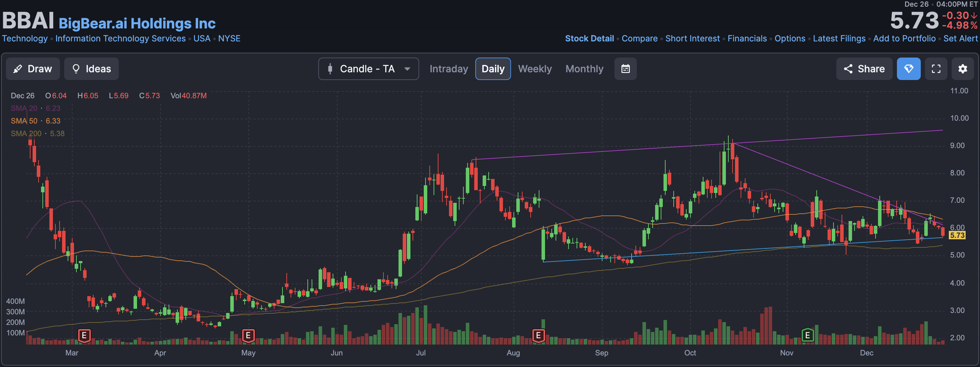Click the candlestick icon in chart type selector
This screenshot has height=367, width=980.
[330, 69]
